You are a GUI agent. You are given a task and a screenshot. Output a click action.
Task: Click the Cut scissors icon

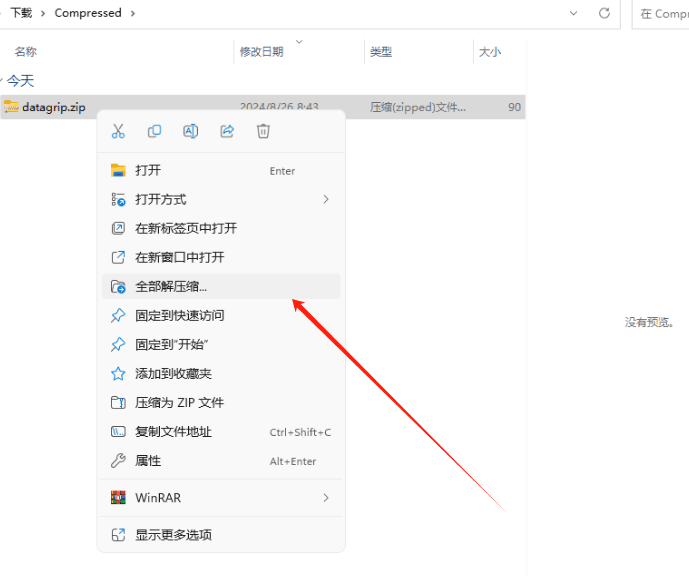(118, 131)
